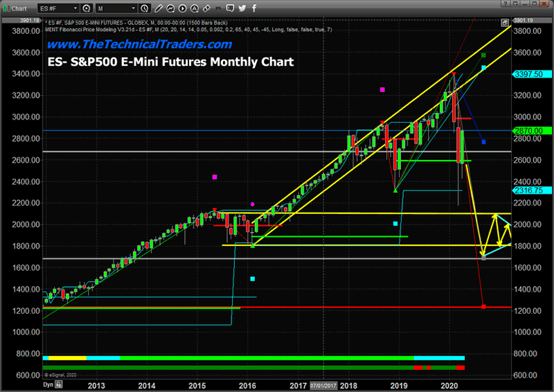This screenshot has width=554, height=392.
Task: Click the 3397.50 cyan price label
Action: click(529, 74)
